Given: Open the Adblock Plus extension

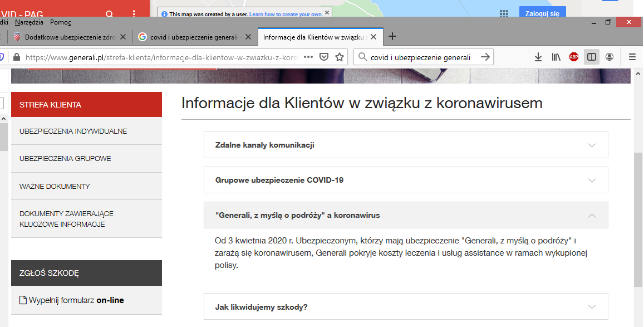Looking at the screenshot, I should [x=574, y=56].
